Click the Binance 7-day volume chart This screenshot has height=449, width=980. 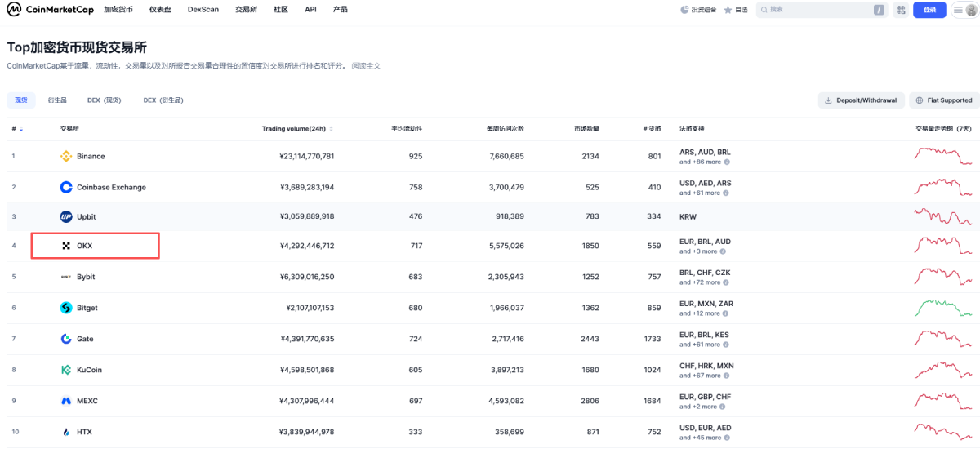[943, 156]
